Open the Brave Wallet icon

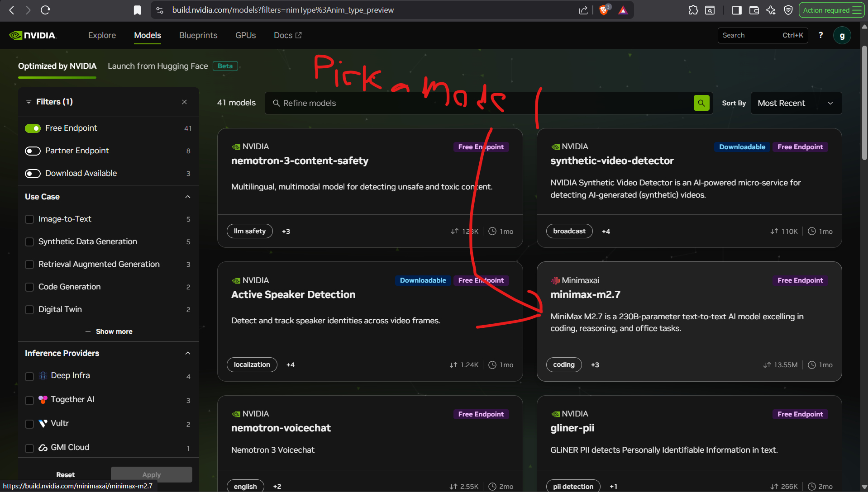coord(754,10)
